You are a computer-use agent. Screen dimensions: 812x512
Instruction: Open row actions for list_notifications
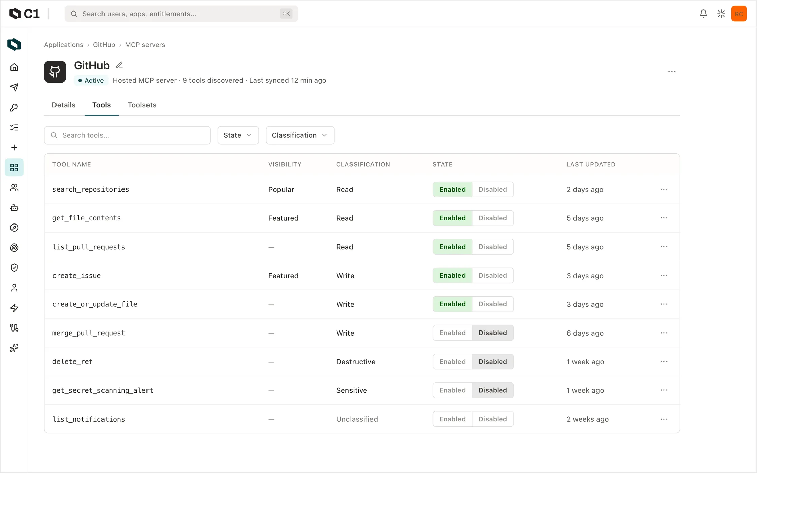click(x=664, y=419)
